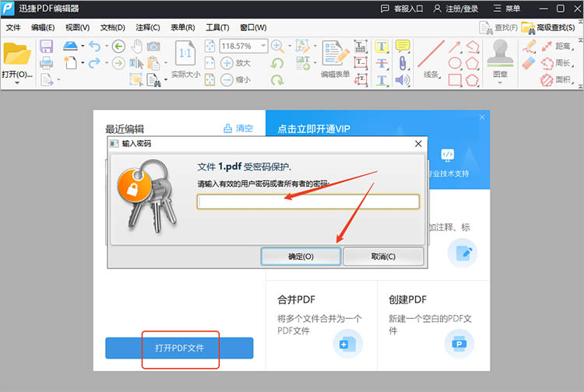Select the 周长 perimeter measuring tool
Screen dimensions: 584x392
pos(557,63)
